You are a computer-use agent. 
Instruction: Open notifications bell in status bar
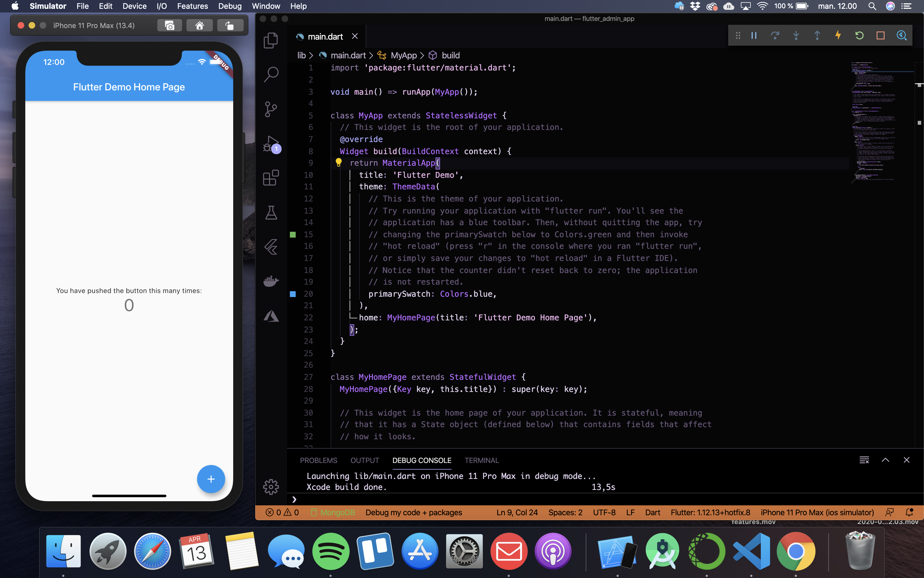[909, 512]
